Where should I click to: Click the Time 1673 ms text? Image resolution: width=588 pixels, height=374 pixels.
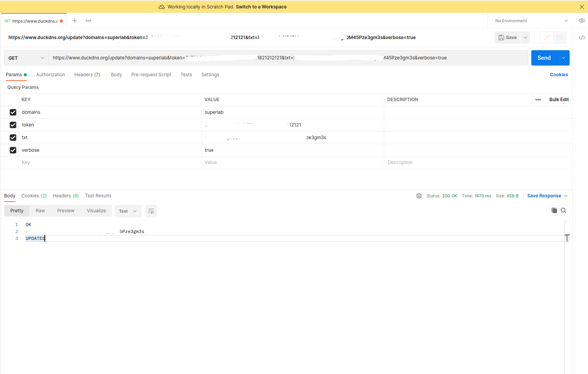pyautogui.click(x=477, y=196)
